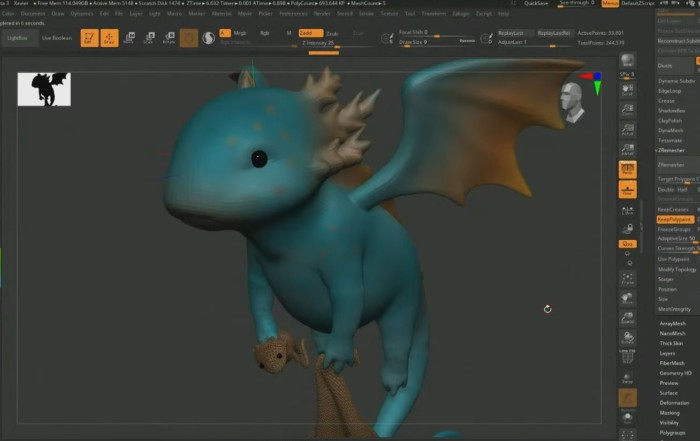Click the Gizmo 3D circular icon

pos(188,38)
